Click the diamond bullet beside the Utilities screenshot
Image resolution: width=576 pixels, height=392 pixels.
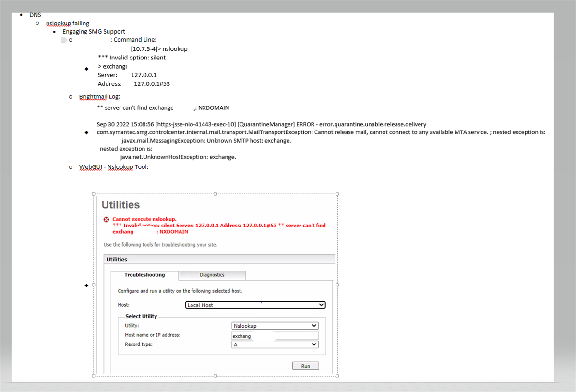(86, 285)
